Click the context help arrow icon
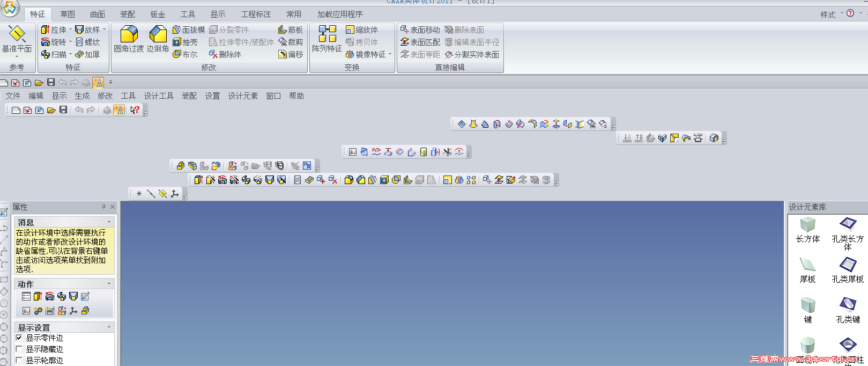 click(135, 110)
